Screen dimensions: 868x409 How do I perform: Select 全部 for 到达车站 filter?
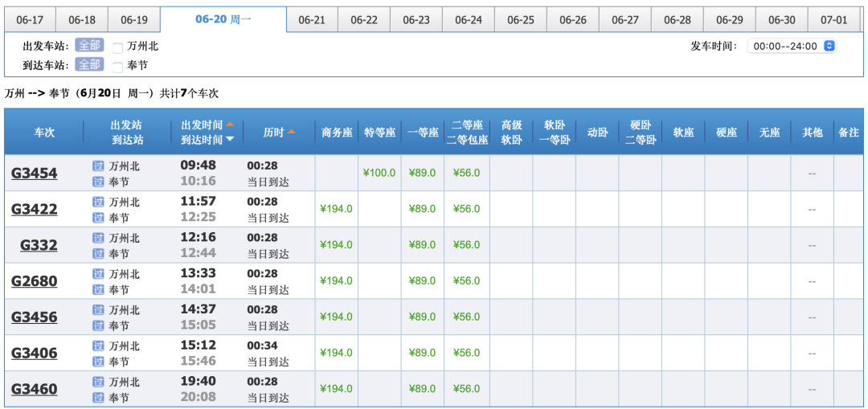click(x=89, y=65)
